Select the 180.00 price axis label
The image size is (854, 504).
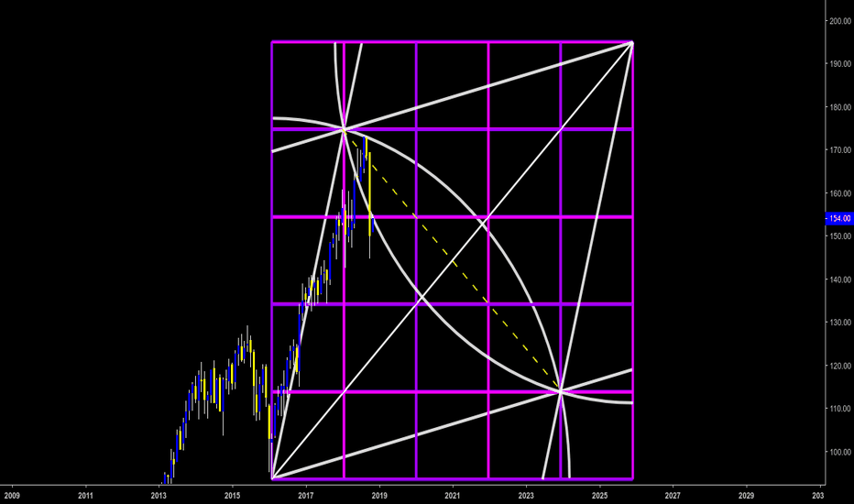(x=840, y=107)
